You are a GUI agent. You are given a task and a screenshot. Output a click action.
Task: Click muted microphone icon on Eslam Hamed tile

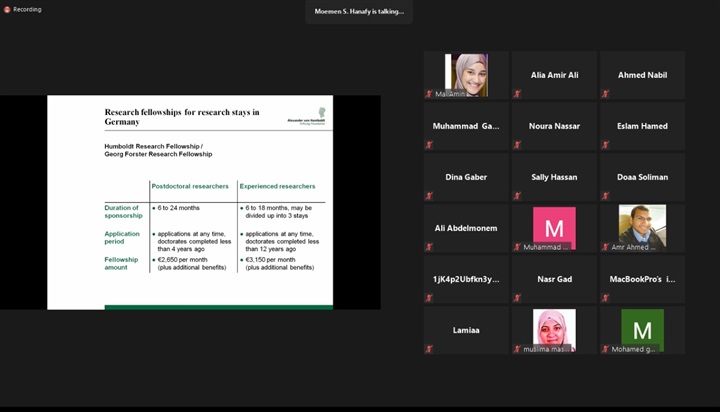click(605, 145)
